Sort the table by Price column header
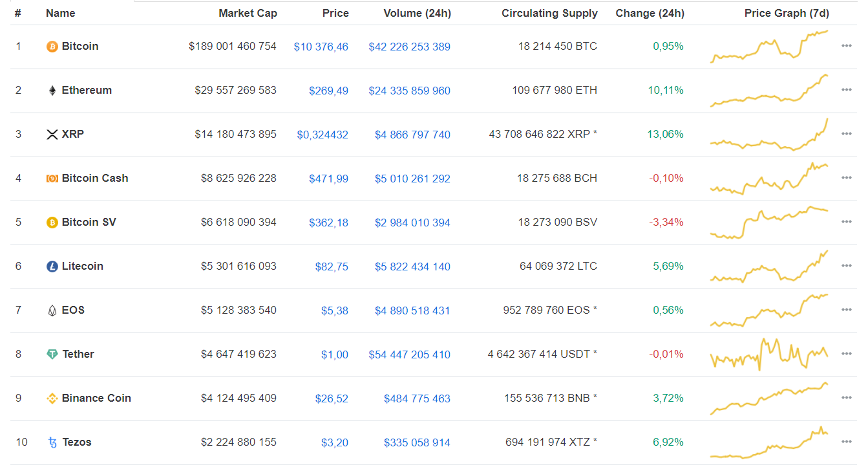Viewport: 868px width, 469px height. click(x=335, y=13)
